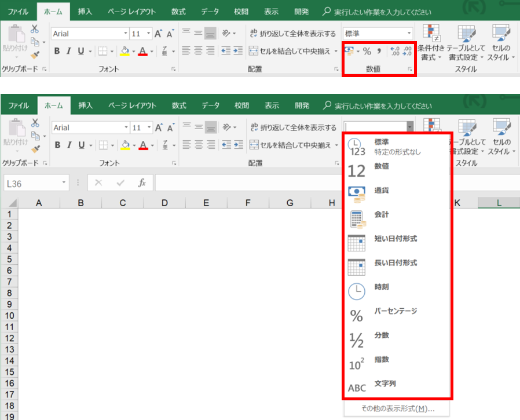
Task: Toggle Italic in ribbon above formula bar
Action: coord(69,145)
